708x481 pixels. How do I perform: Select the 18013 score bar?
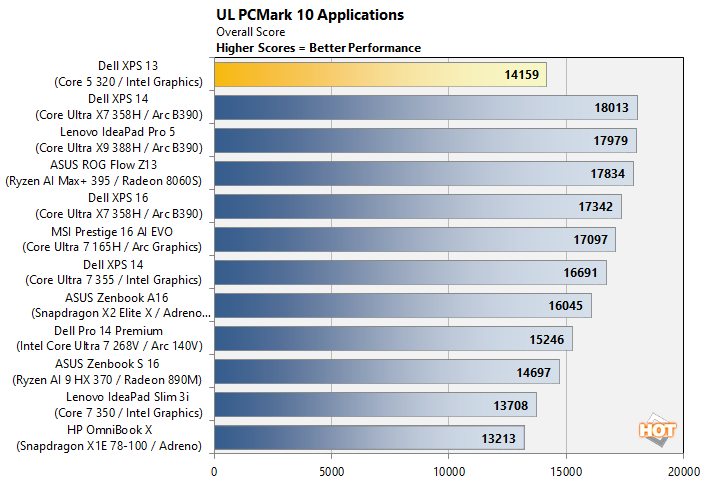click(x=426, y=107)
